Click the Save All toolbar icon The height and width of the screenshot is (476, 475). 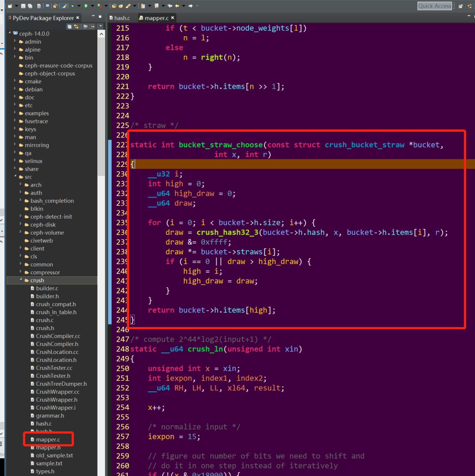30,6
